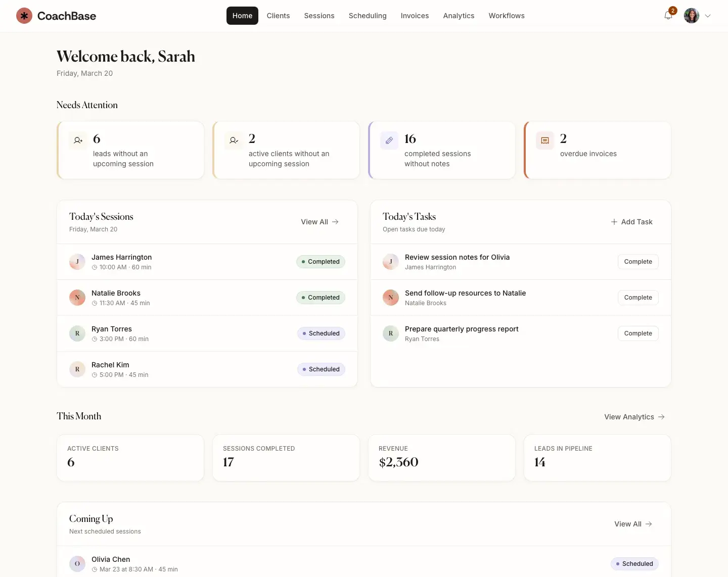Click clock icon under Rachel Kim
This screenshot has width=728, height=577.
pos(95,375)
